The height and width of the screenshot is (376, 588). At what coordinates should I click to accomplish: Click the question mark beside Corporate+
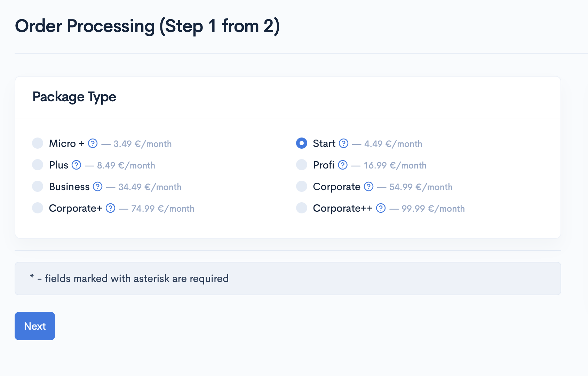pyautogui.click(x=110, y=208)
